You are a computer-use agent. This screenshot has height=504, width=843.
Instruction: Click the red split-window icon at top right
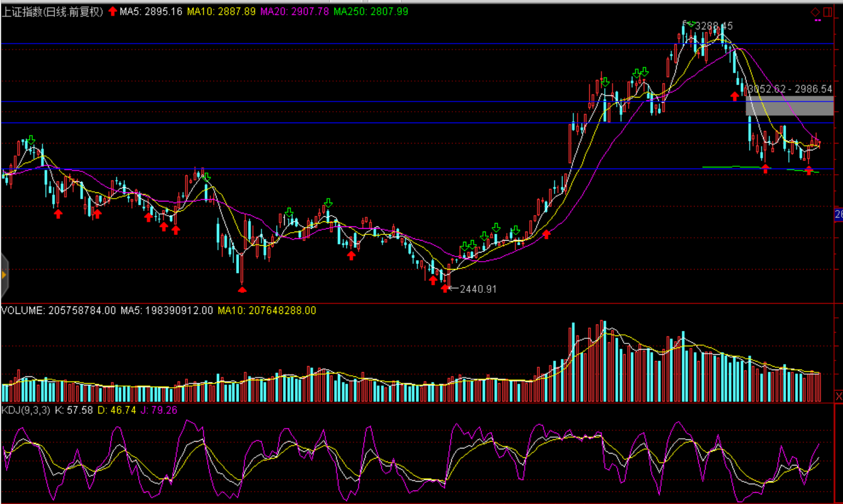(x=828, y=12)
